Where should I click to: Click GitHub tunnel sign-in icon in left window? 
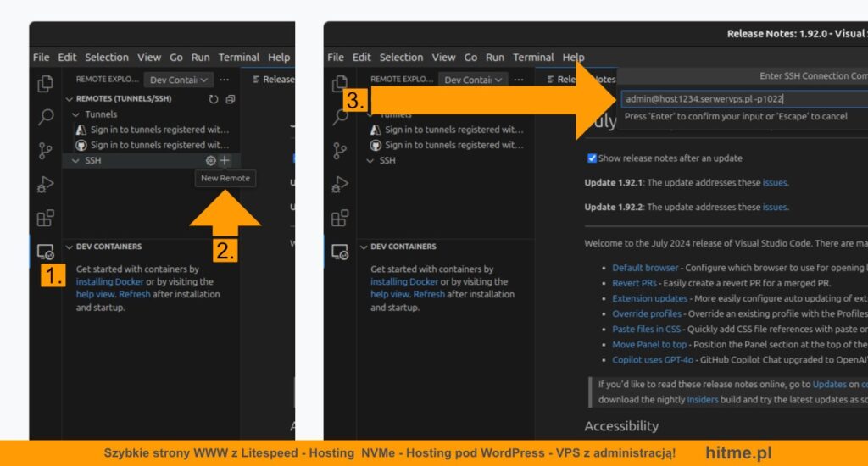click(x=81, y=145)
